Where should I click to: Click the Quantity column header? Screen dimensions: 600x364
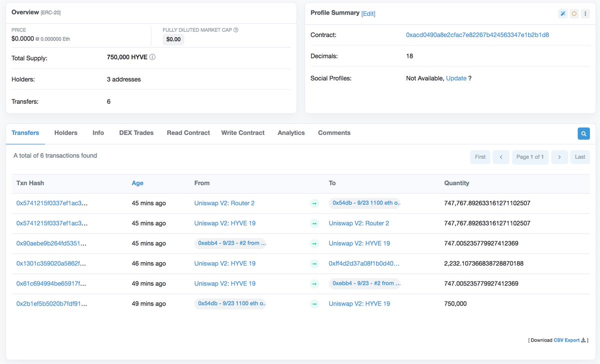point(457,183)
